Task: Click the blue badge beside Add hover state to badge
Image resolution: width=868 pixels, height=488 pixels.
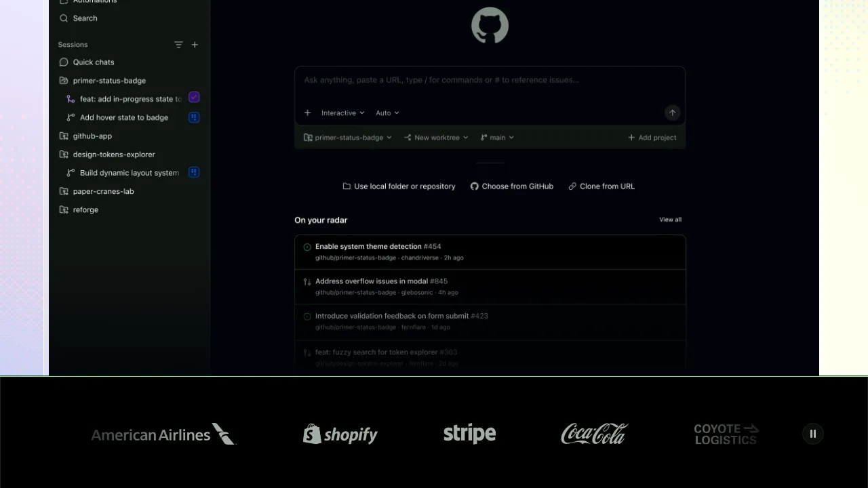Action: (x=194, y=117)
